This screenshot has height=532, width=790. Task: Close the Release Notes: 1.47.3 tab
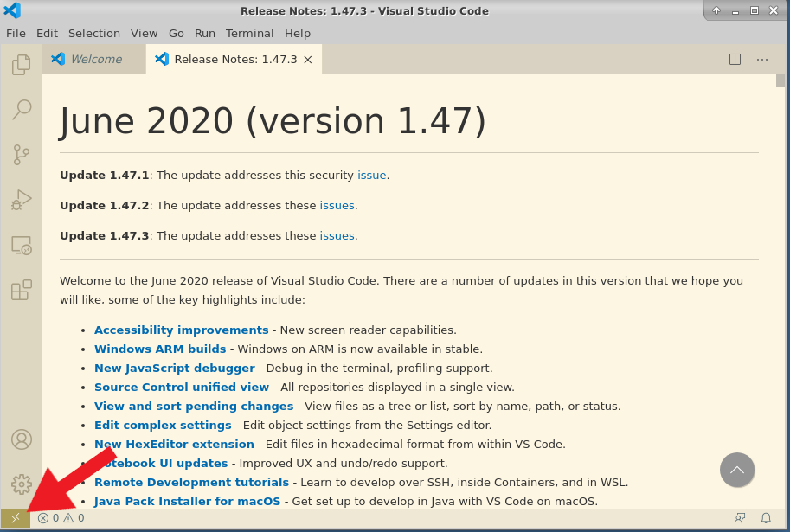(x=308, y=60)
